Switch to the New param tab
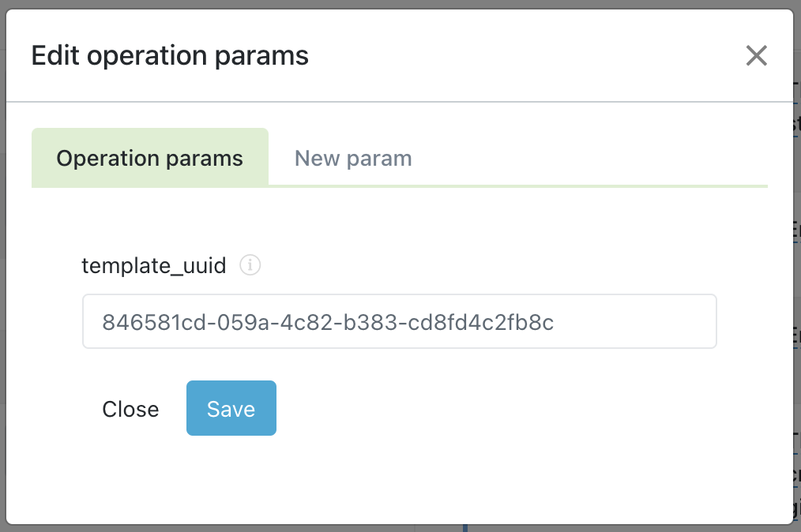The image size is (801, 532). tap(353, 158)
